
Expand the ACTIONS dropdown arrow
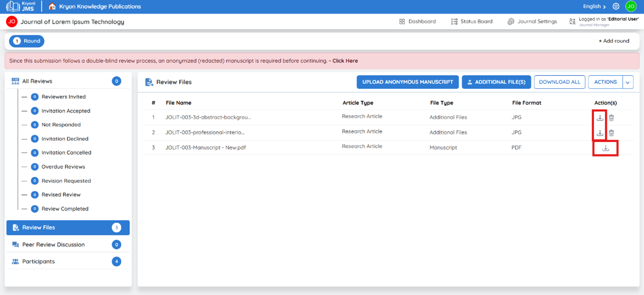[628, 82]
